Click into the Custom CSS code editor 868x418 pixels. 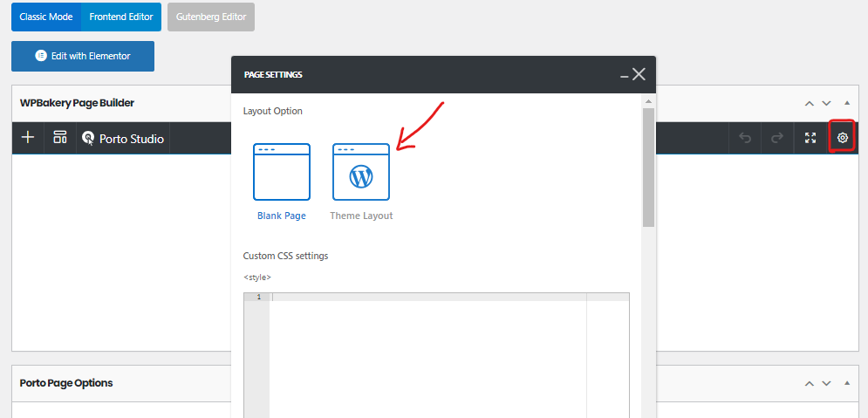[436, 355]
